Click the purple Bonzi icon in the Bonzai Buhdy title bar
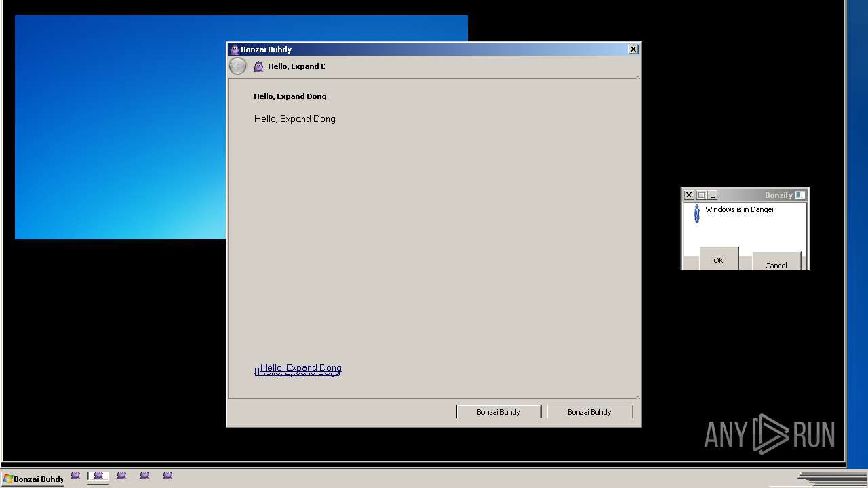Image resolution: width=868 pixels, height=488 pixels. [x=235, y=49]
